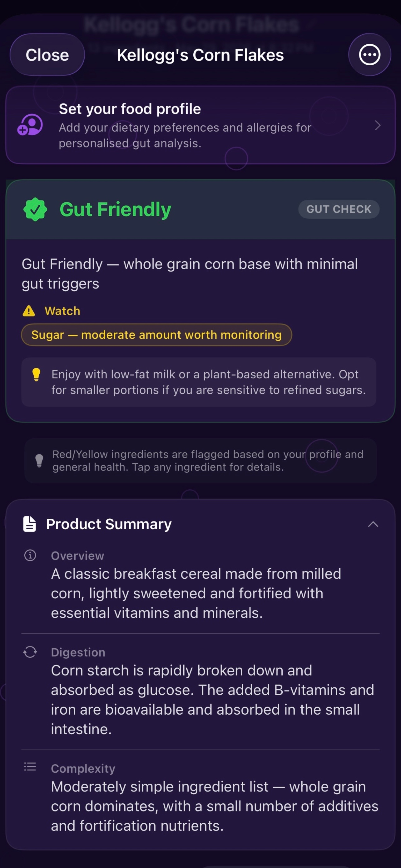Tap the food profile person-plus icon

click(30, 125)
